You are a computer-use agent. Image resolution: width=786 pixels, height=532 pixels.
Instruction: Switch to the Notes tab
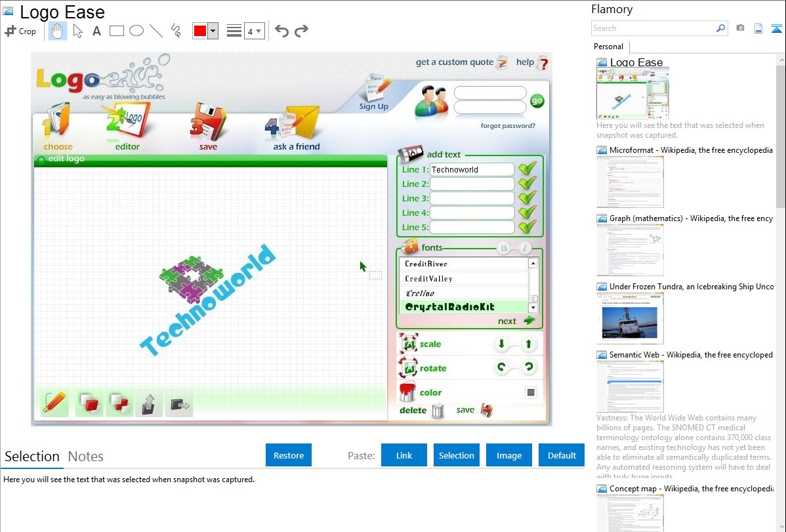pyautogui.click(x=86, y=457)
